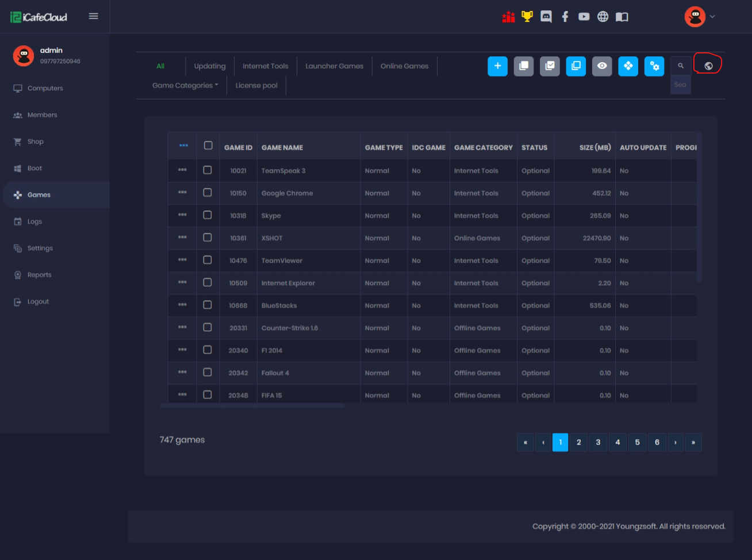Go to page 3 of games
Viewport: 752px width, 560px height.
click(598, 442)
